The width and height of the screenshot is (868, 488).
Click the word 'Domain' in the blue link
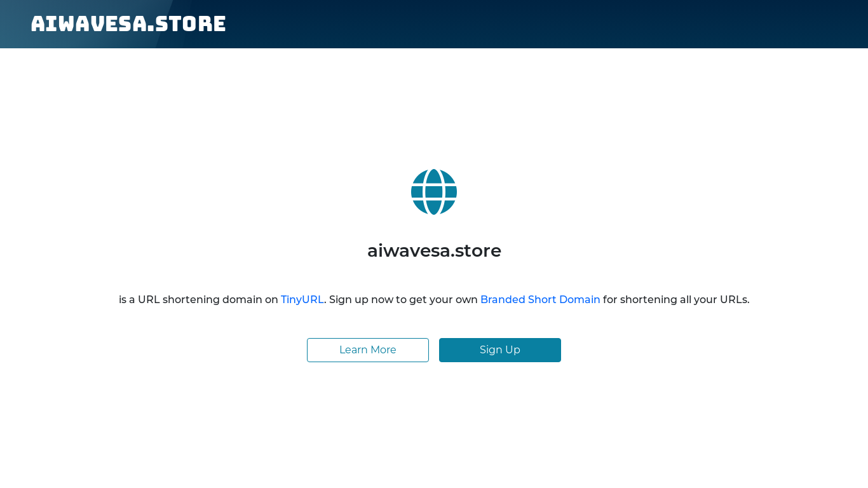pos(580,299)
